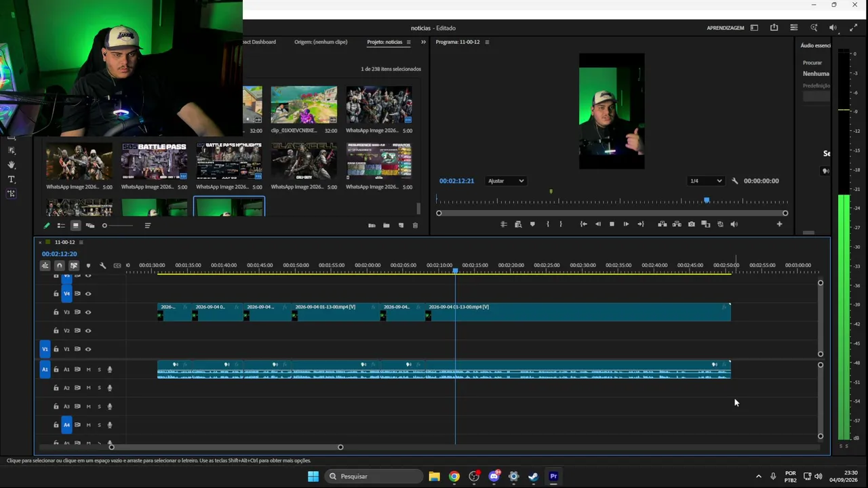Open timeline display settings wrench
Image resolution: width=868 pixels, height=488 pixels.
click(102, 266)
